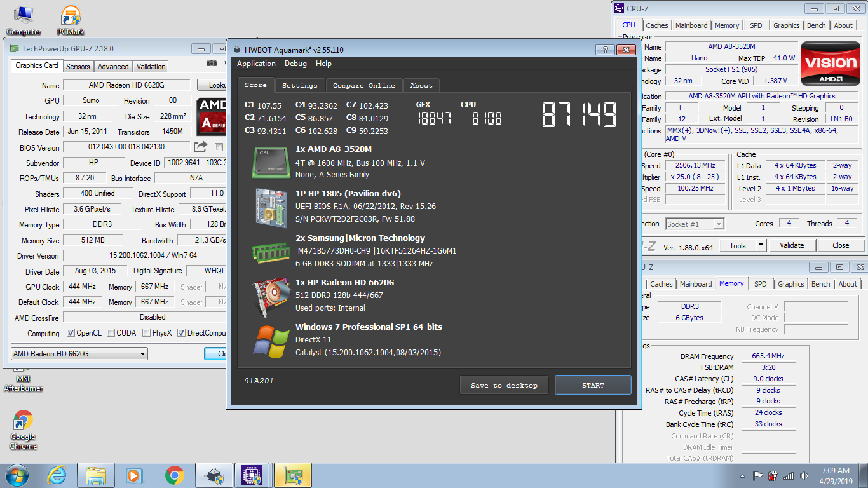Click the DRAM Frequency value 665.4 MHz

(768, 356)
